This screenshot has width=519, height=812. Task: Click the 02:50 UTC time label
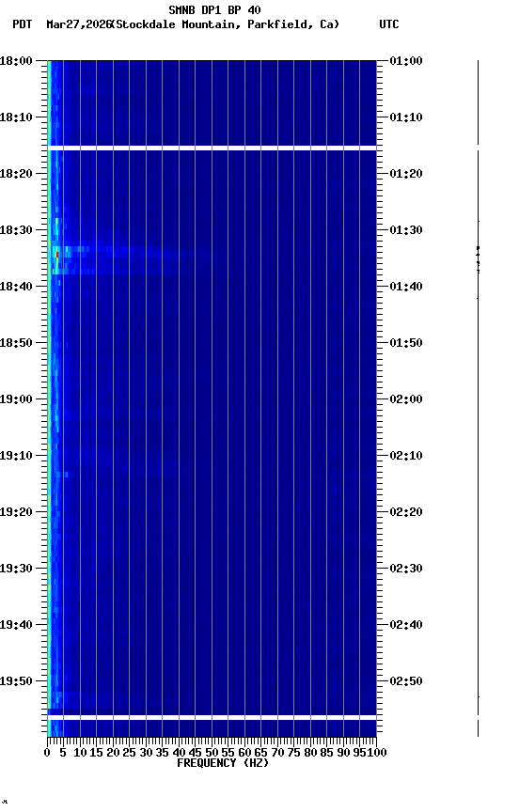coord(406,681)
